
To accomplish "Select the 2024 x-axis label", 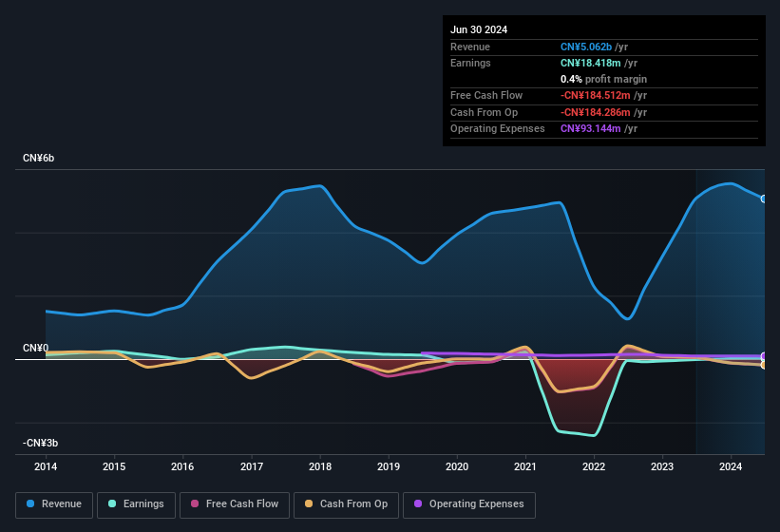I will point(731,466).
